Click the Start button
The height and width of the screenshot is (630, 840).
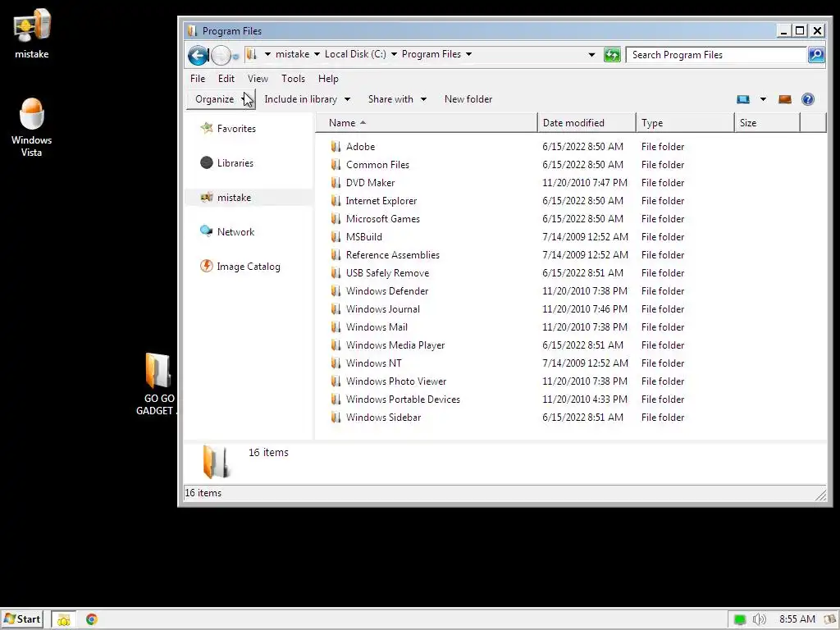point(22,619)
